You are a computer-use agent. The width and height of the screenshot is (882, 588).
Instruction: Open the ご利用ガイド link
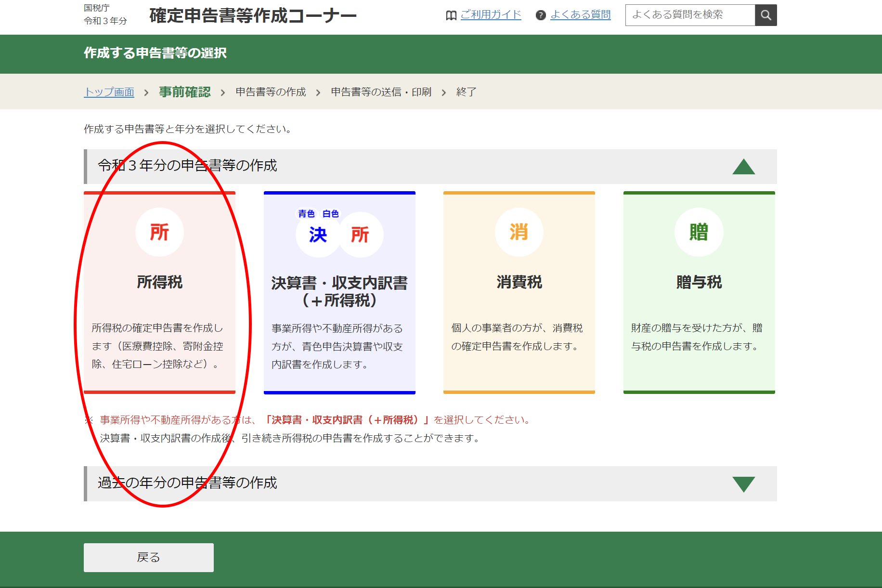pyautogui.click(x=491, y=15)
